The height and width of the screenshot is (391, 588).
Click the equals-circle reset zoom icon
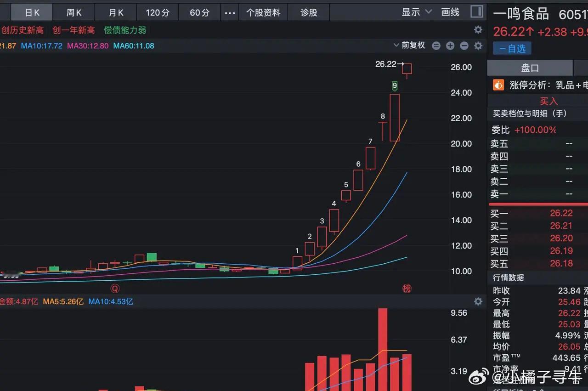[436, 46]
